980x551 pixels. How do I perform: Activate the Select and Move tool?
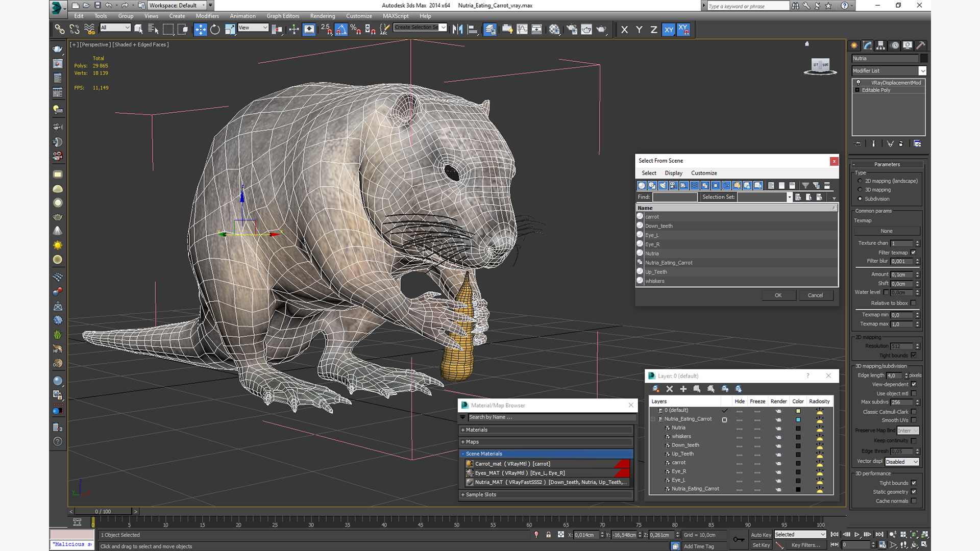click(200, 30)
